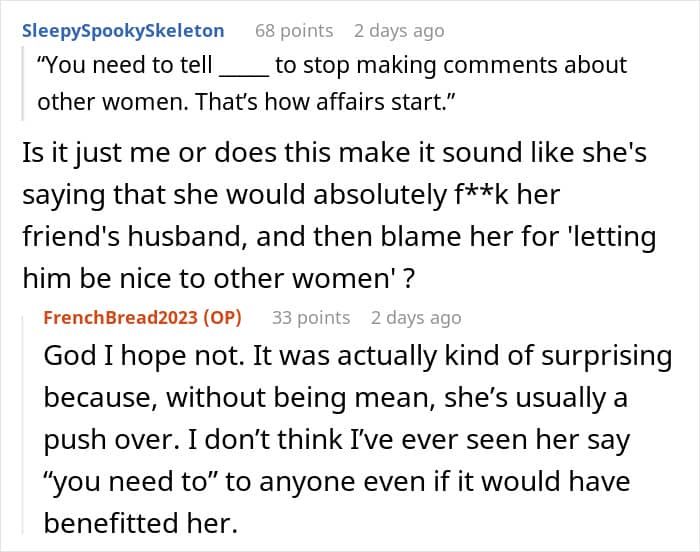Click the reply line 'God I hope not'
Viewport: 700px width, 552px height.
(x=358, y=356)
